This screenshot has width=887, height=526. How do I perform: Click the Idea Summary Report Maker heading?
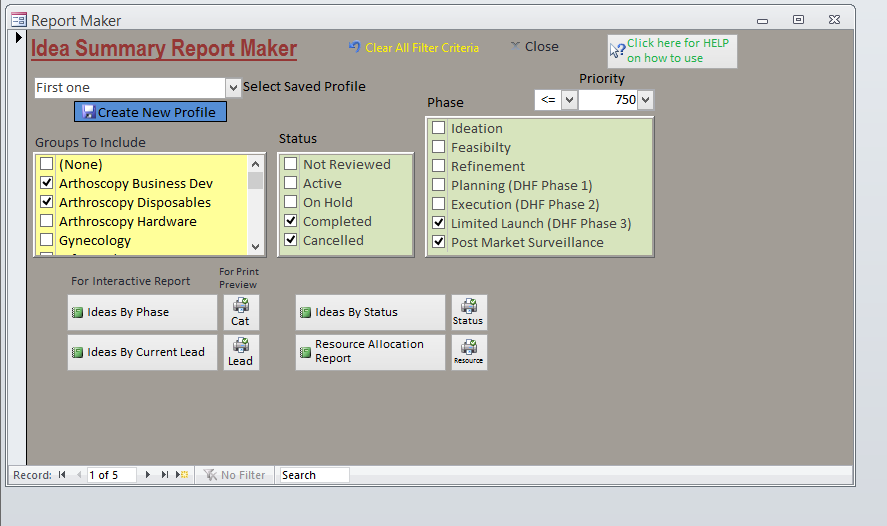164,49
